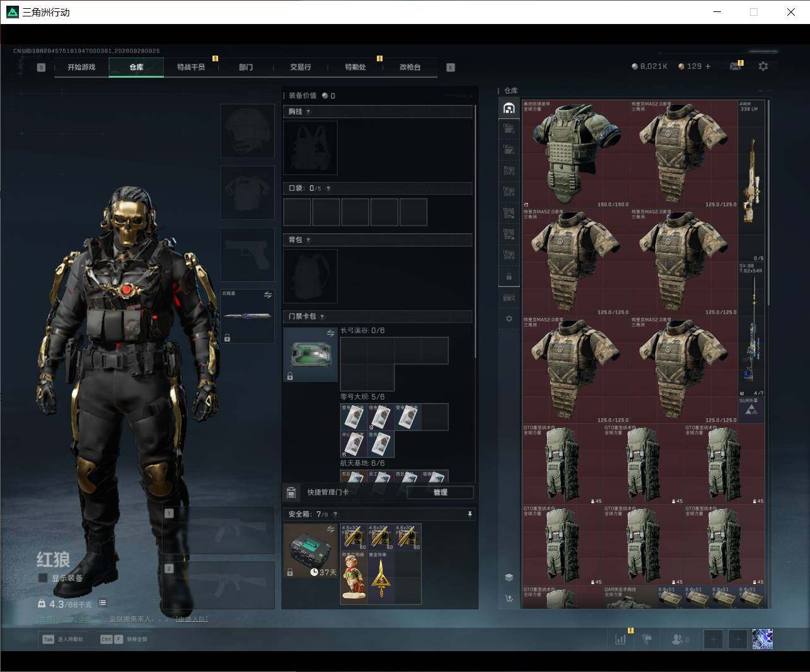This screenshot has width=810, height=672.
Task: Open the mail envelope icon
Action: (735, 66)
